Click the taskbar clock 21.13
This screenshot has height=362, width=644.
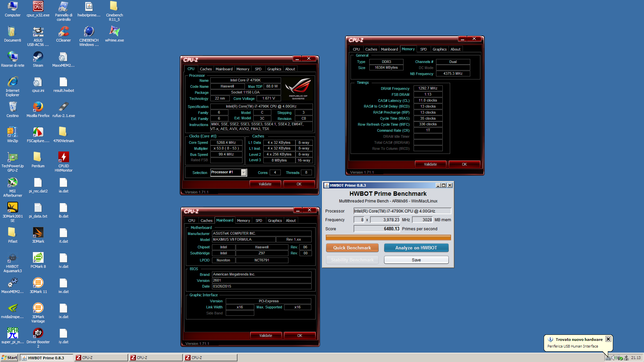[x=636, y=358]
